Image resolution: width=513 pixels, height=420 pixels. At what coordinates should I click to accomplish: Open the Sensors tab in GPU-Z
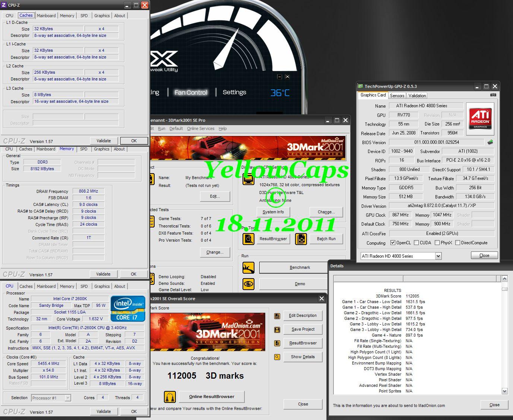(397, 96)
